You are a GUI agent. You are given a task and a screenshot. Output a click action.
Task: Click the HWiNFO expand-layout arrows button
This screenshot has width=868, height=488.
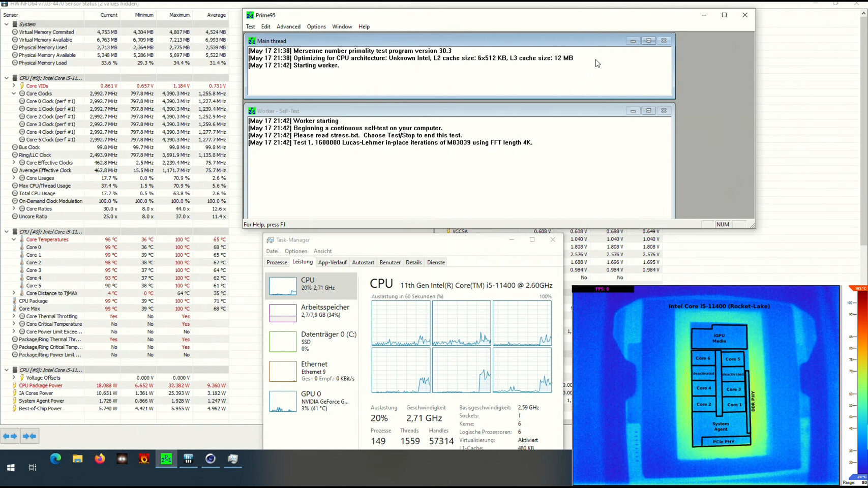tap(10, 436)
